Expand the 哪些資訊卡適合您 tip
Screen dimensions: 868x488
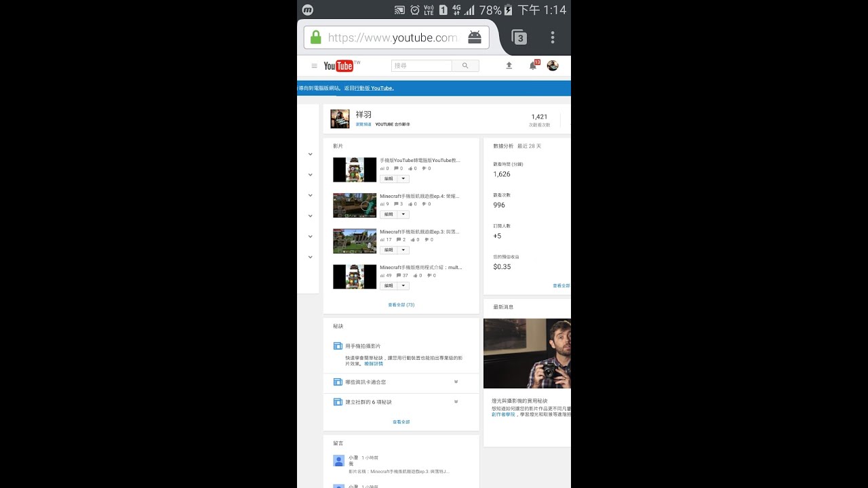point(456,382)
